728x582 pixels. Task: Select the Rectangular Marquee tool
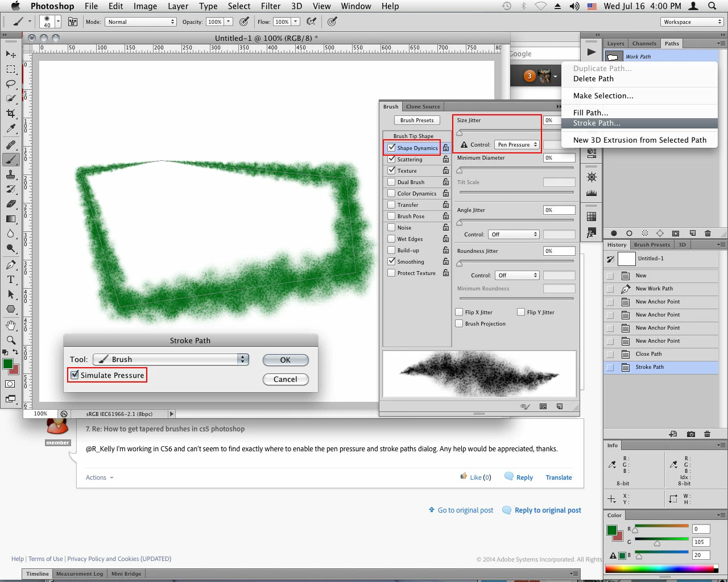(11, 69)
